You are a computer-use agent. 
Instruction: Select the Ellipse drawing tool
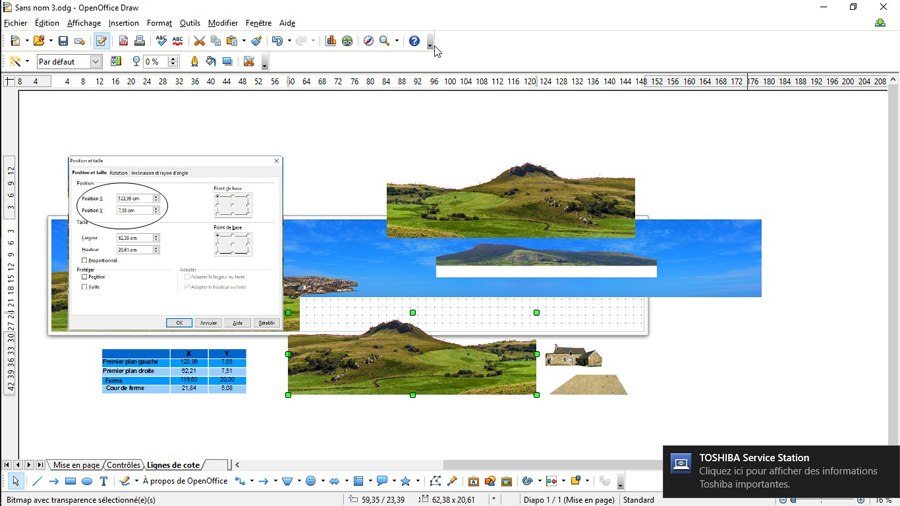87,481
